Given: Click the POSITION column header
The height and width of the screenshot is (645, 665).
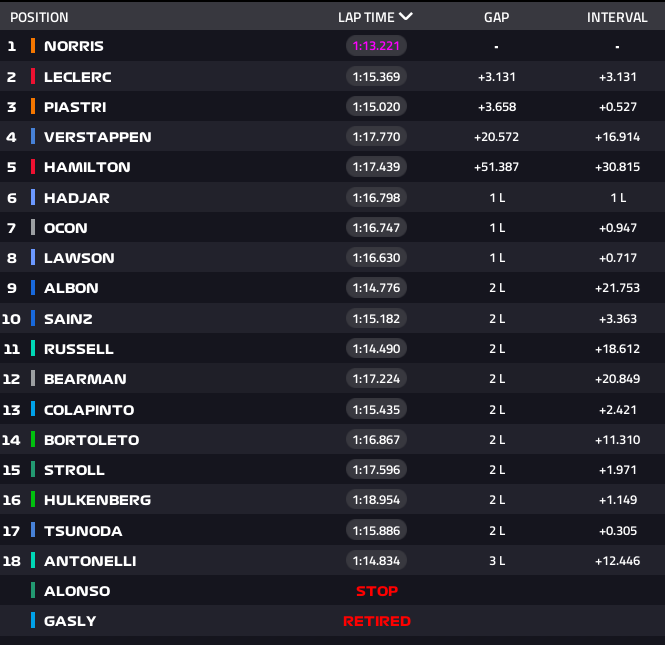Looking at the screenshot, I should click(39, 17).
